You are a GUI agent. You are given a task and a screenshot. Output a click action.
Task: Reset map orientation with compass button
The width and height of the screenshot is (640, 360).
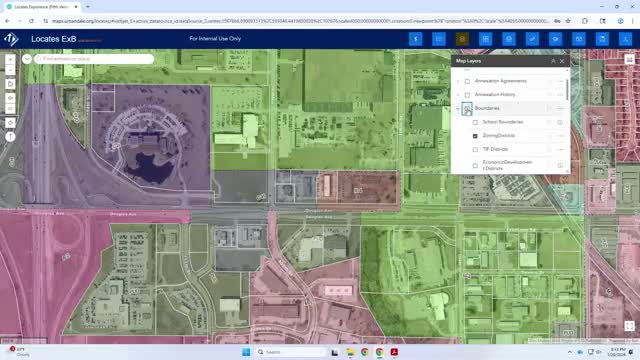pyautogui.click(x=10, y=137)
